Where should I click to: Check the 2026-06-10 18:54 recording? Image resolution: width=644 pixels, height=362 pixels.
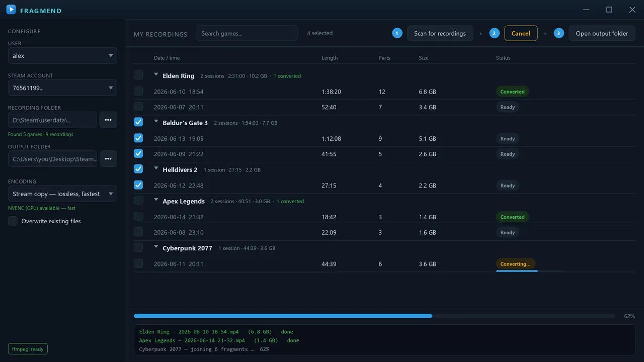[138, 91]
